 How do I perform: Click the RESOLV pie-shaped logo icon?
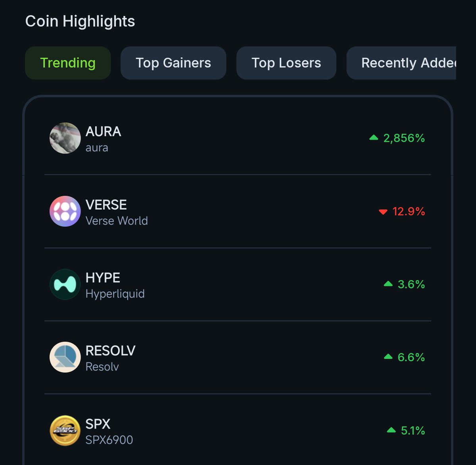click(65, 357)
